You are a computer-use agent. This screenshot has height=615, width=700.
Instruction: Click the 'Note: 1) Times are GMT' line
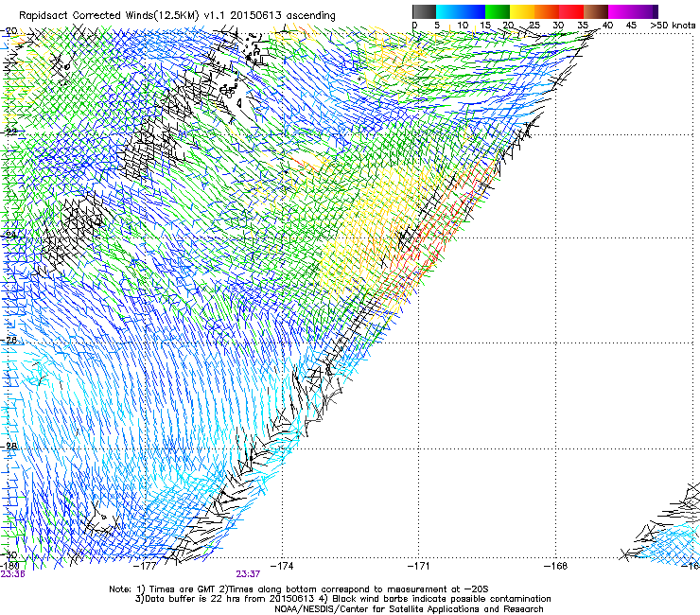[299, 589]
